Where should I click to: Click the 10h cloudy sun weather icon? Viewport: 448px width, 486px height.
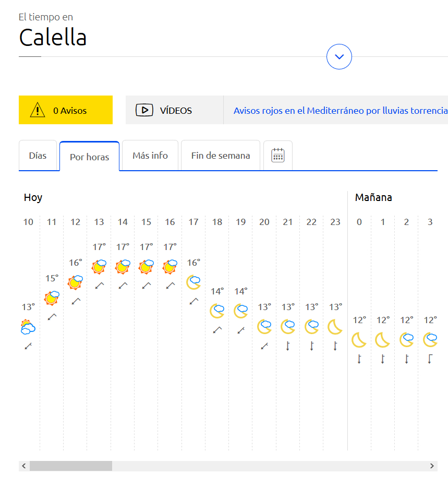pyautogui.click(x=28, y=327)
